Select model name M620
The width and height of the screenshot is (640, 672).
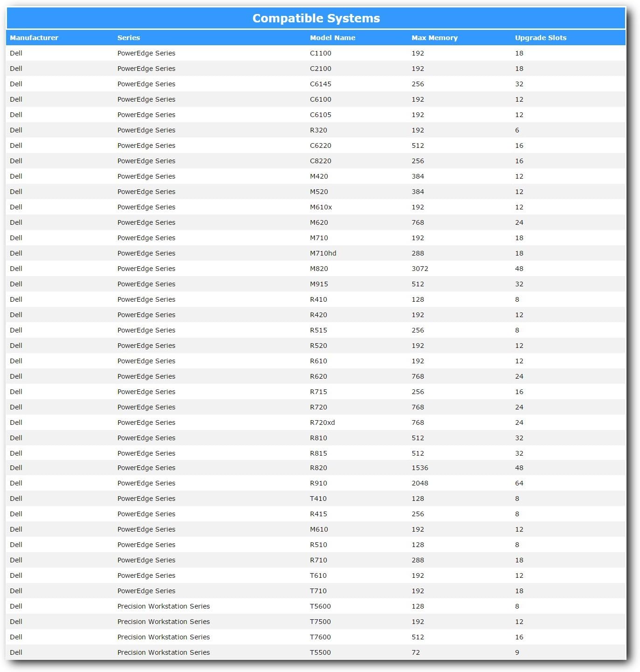pos(319,222)
